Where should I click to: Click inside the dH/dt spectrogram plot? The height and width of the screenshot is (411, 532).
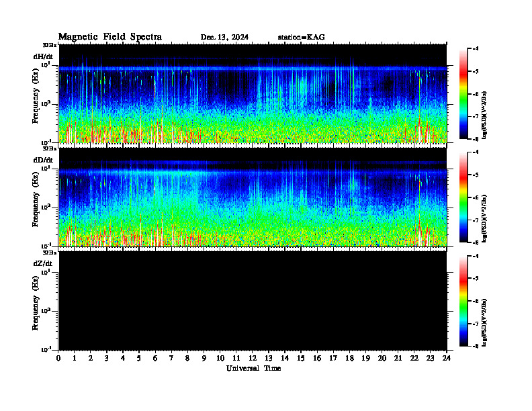(253, 93)
